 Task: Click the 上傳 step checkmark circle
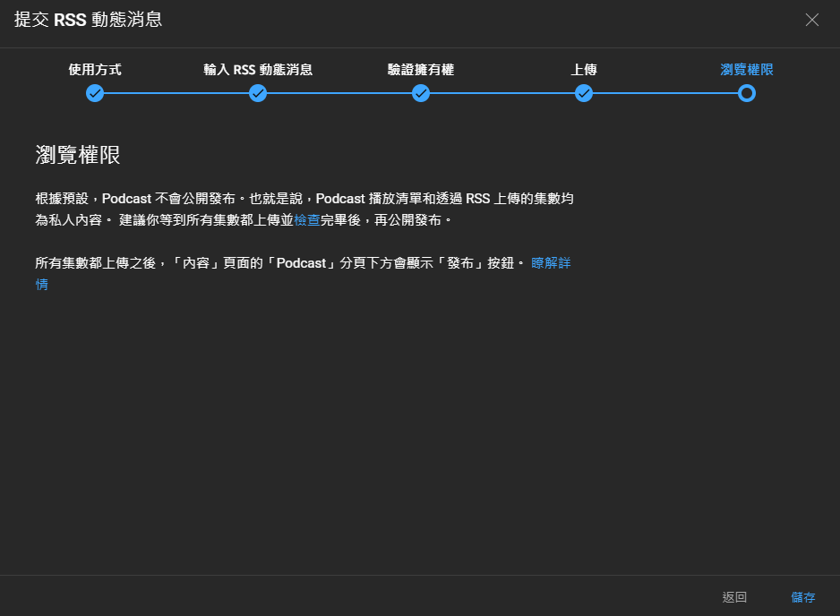pyautogui.click(x=583, y=93)
